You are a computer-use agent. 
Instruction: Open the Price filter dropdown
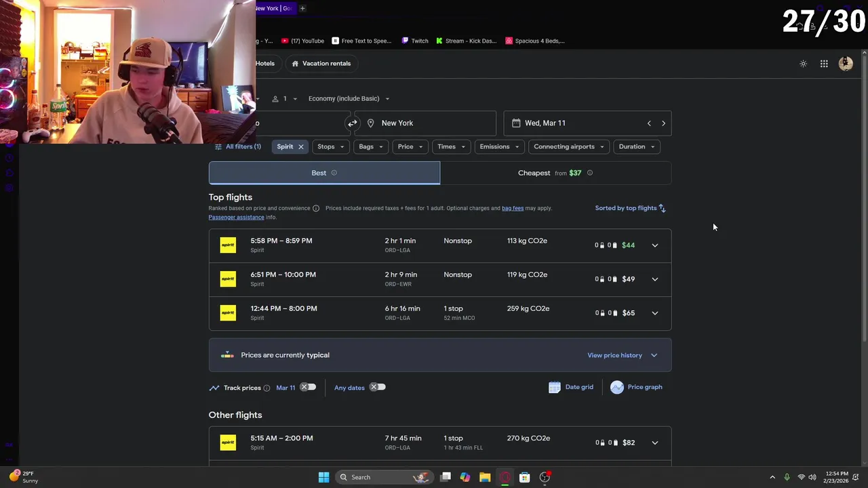click(x=410, y=146)
